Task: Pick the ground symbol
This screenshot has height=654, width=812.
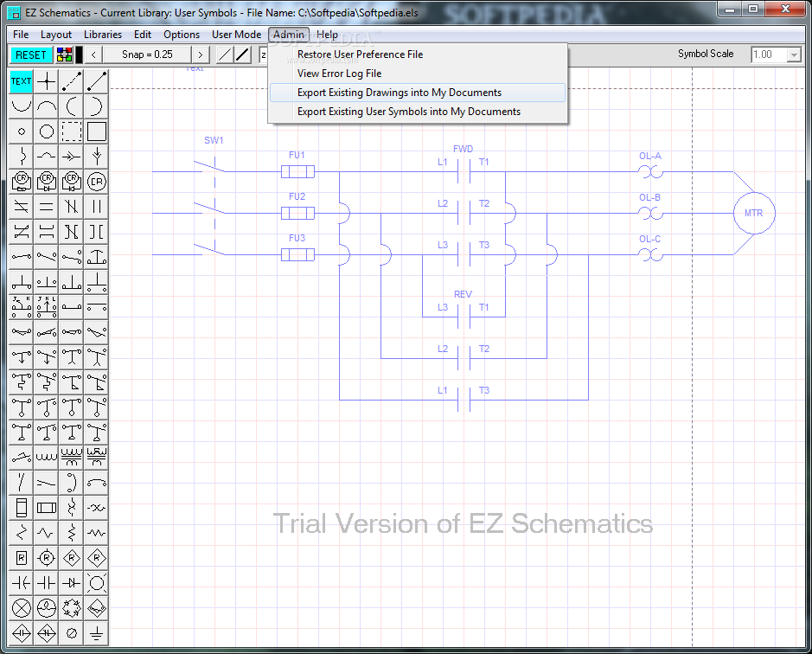Action: click(x=96, y=632)
